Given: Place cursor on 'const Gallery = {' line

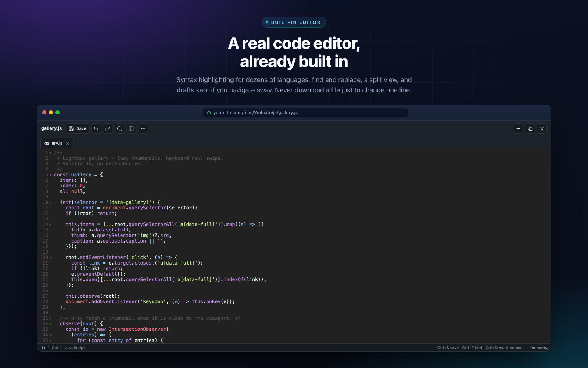Looking at the screenshot, I should (x=78, y=175).
